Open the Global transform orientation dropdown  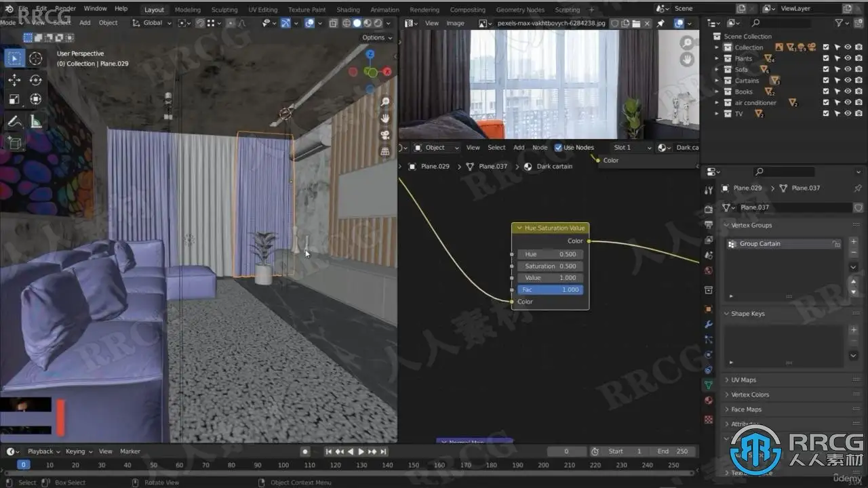pos(153,23)
